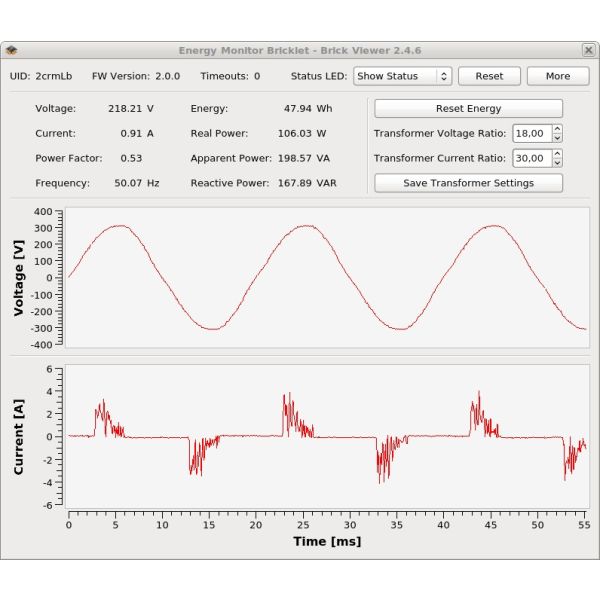The image size is (600, 600).
Task: Click the Reset button
Action: pos(489,76)
